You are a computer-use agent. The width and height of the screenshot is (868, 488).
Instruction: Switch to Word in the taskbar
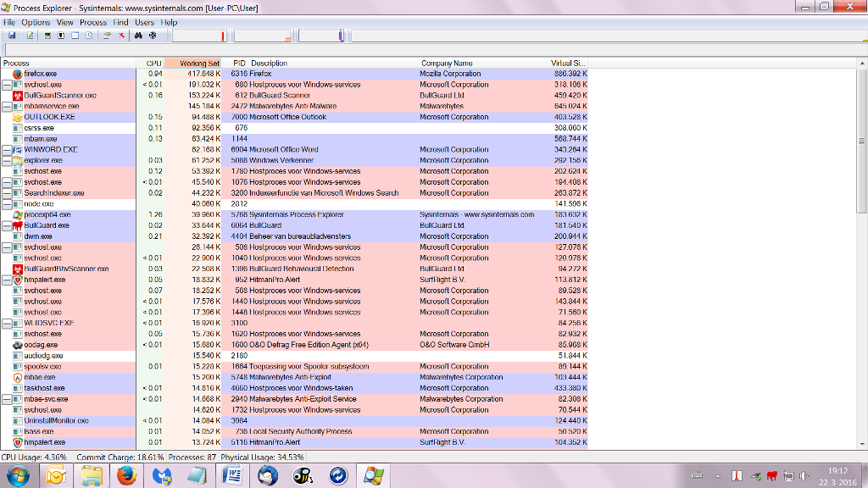coord(232,476)
